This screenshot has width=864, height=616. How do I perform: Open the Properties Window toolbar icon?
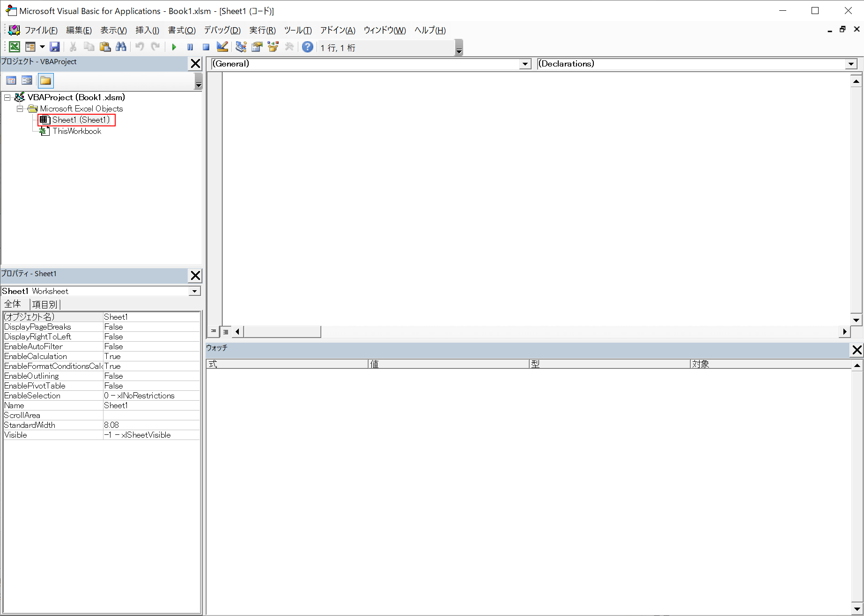click(257, 47)
